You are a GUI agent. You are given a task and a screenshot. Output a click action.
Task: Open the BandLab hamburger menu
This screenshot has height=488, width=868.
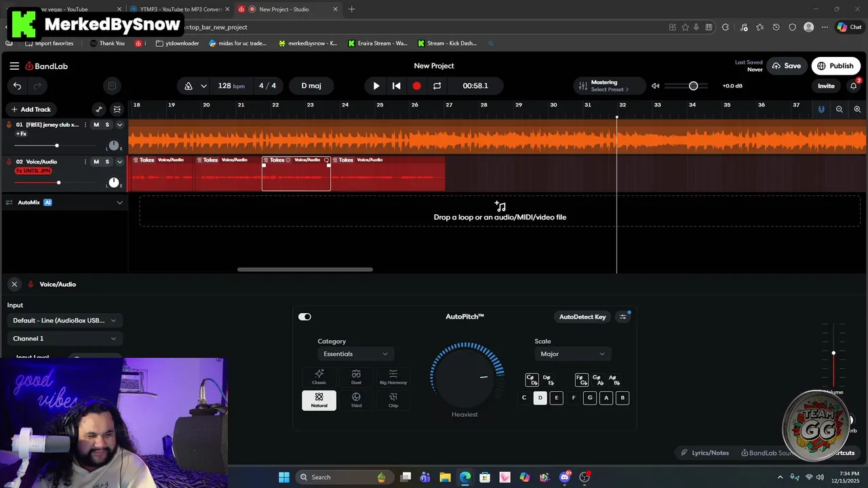[x=14, y=66]
